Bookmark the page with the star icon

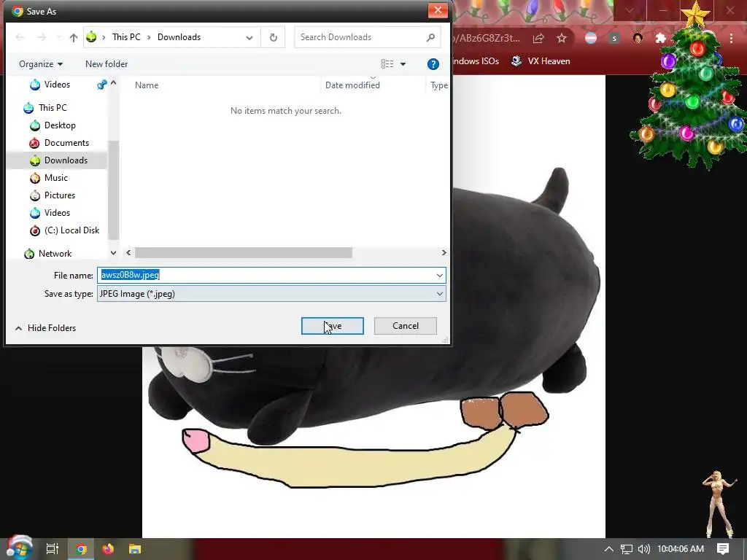click(x=562, y=38)
